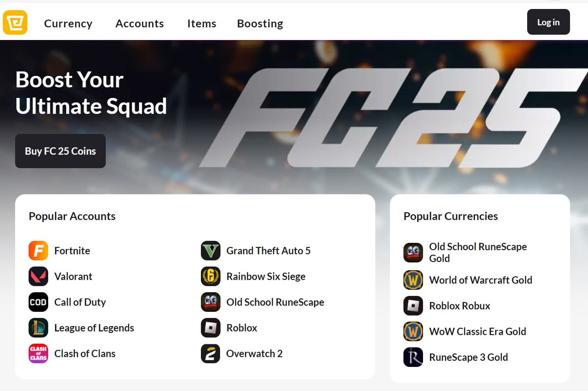
Task: Click the Fortnite orange F icon
Action: pyautogui.click(x=38, y=251)
